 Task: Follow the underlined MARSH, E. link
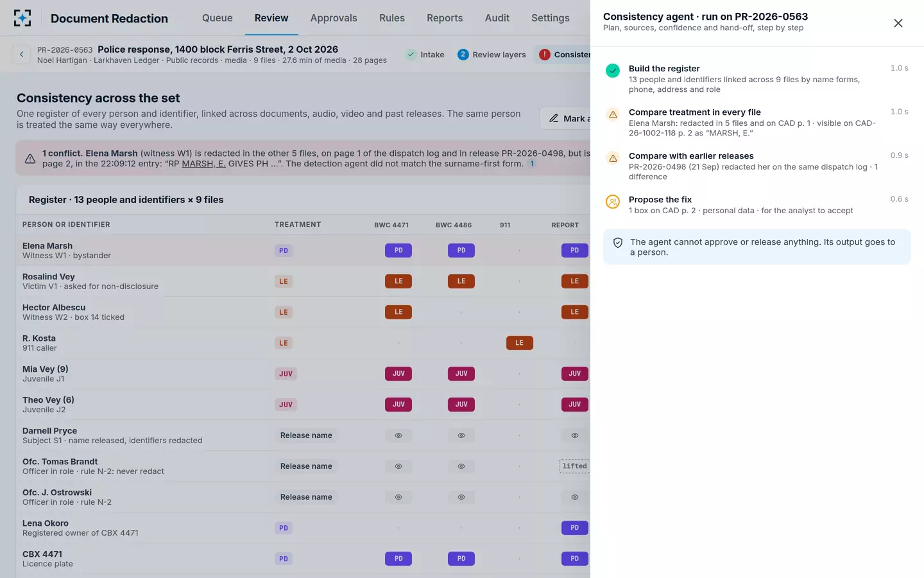coord(204,164)
